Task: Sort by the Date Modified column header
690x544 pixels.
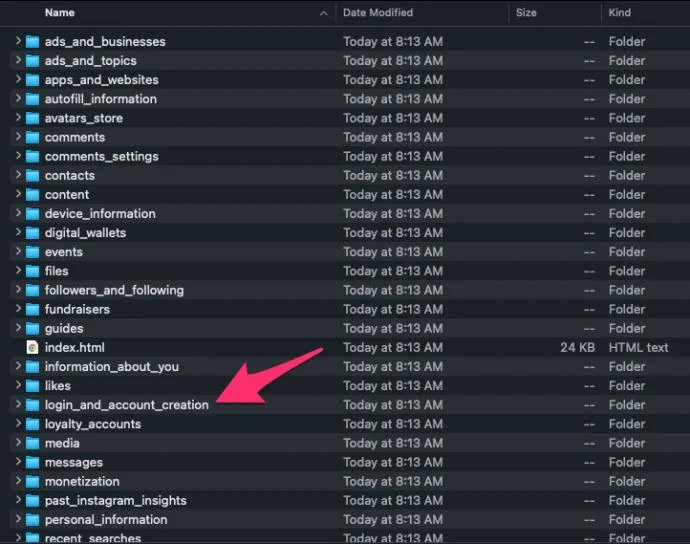Action: pyautogui.click(x=378, y=13)
